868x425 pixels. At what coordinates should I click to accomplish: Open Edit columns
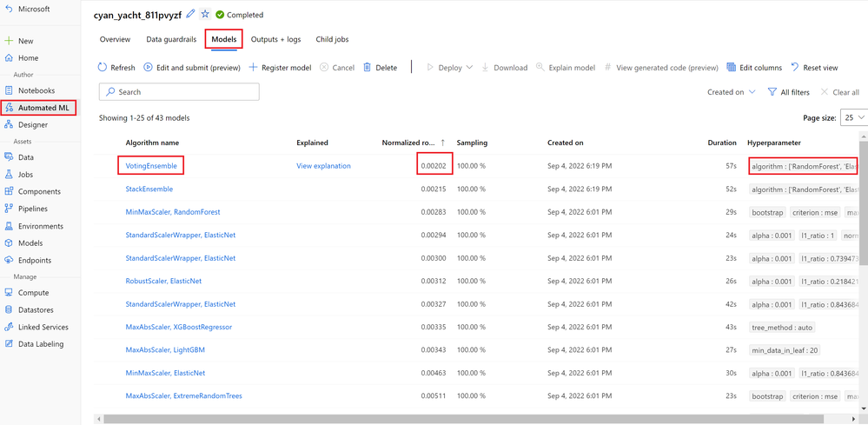tap(754, 68)
